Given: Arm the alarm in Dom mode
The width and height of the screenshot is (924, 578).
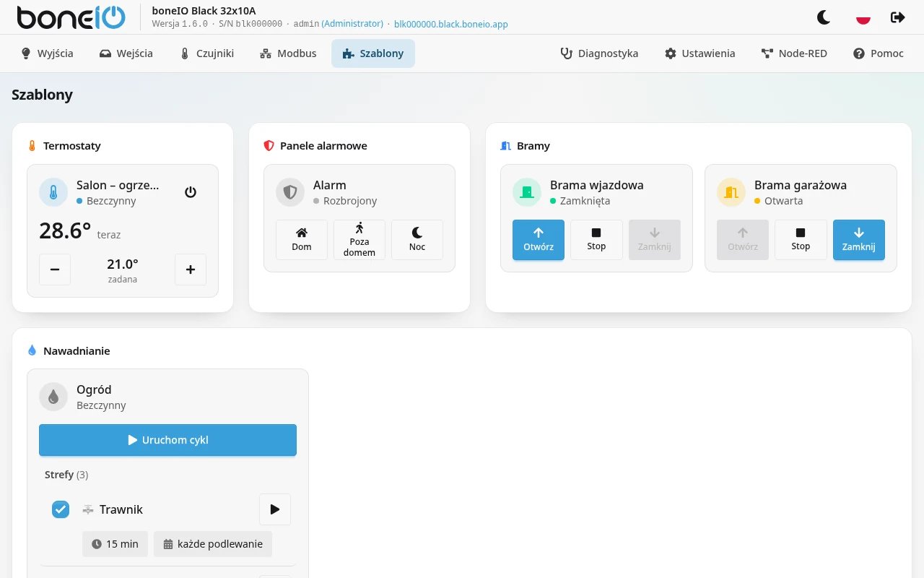Looking at the screenshot, I should [x=302, y=240].
